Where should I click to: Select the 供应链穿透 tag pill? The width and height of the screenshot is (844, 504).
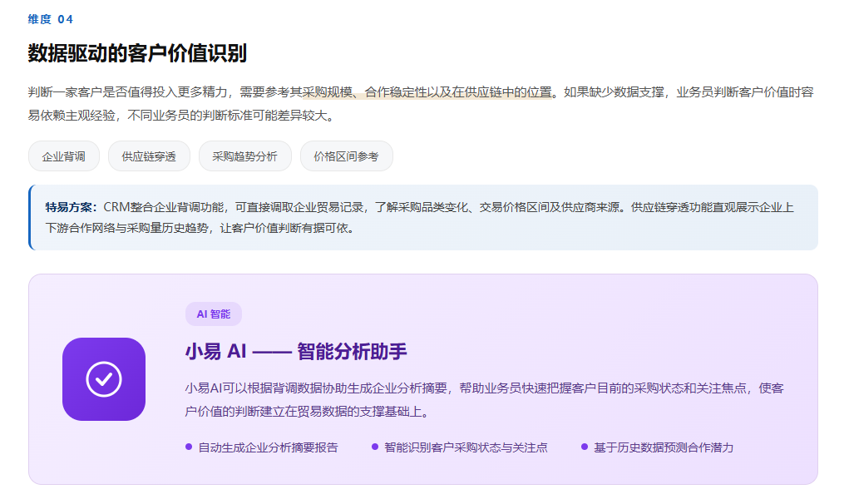[x=149, y=156]
